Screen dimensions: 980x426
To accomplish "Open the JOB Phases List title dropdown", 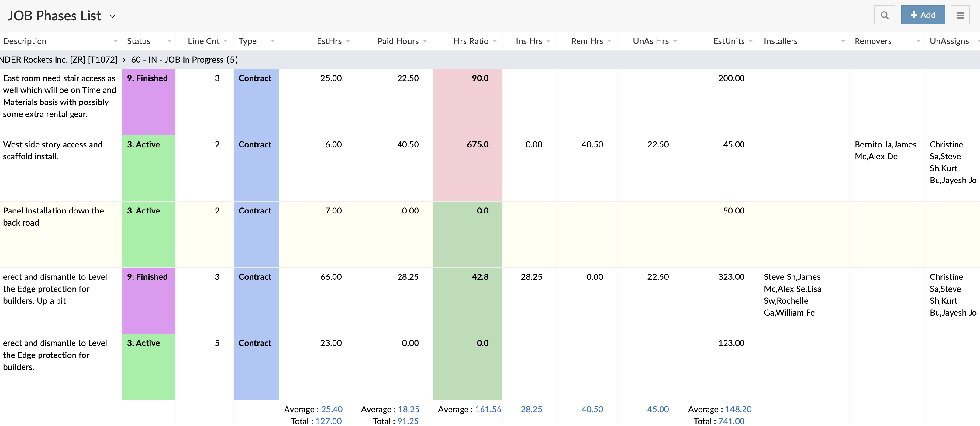I will point(113,16).
